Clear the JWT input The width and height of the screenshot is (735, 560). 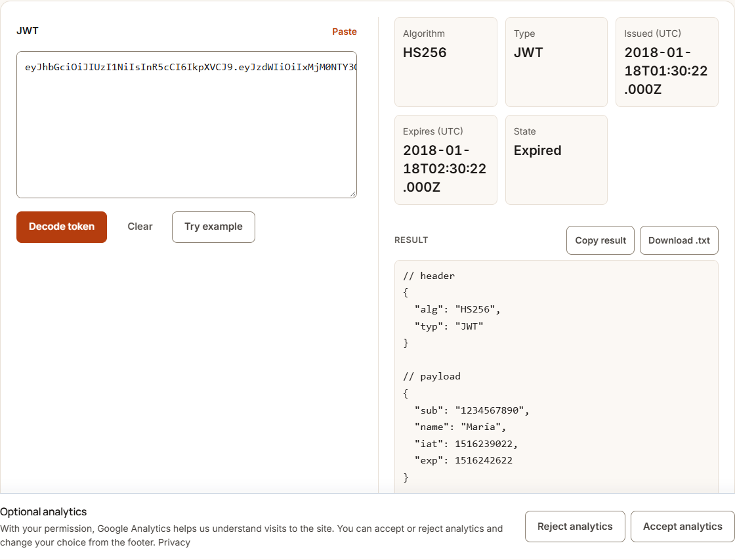pos(140,226)
